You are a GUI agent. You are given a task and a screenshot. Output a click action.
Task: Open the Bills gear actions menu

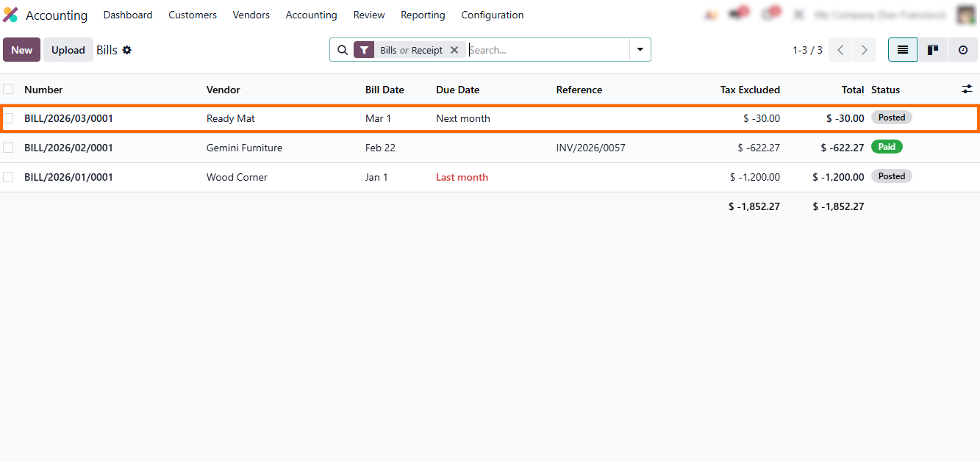pos(127,50)
